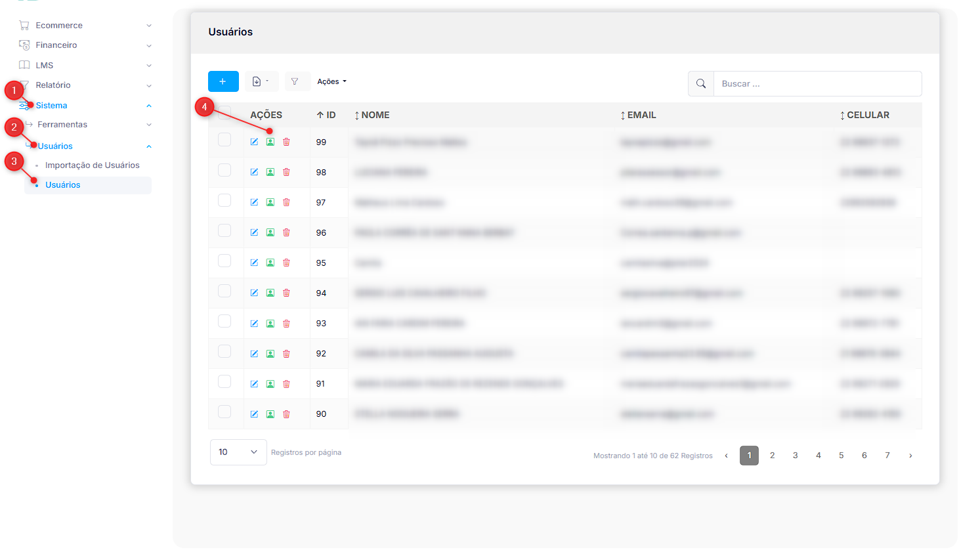Click the edit icon for user 99

click(254, 142)
